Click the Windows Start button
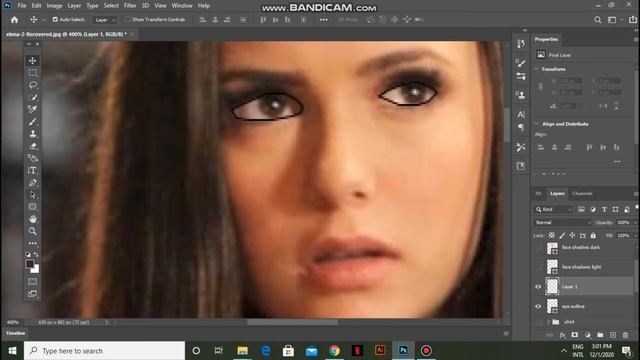640x360 pixels. coord(12,351)
